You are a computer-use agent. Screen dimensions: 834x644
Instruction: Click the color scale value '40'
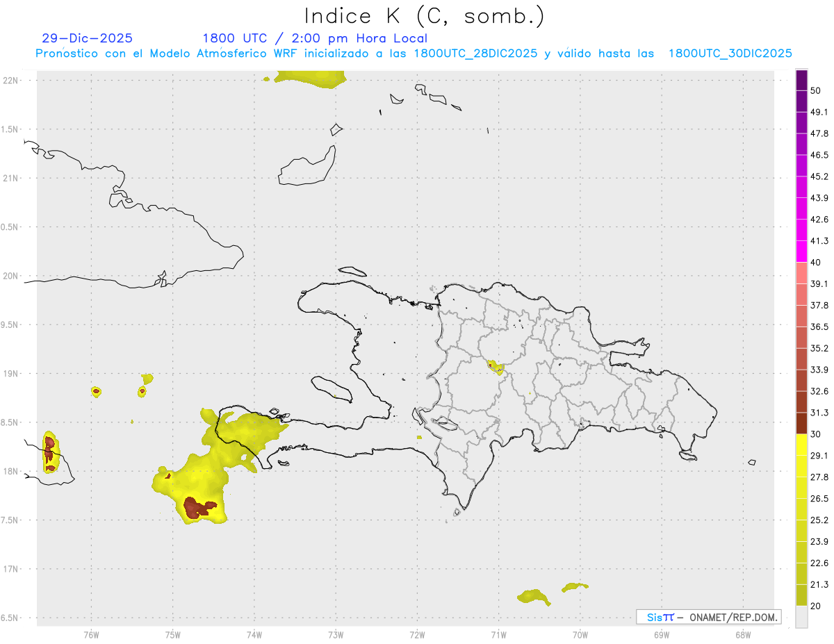click(x=816, y=263)
